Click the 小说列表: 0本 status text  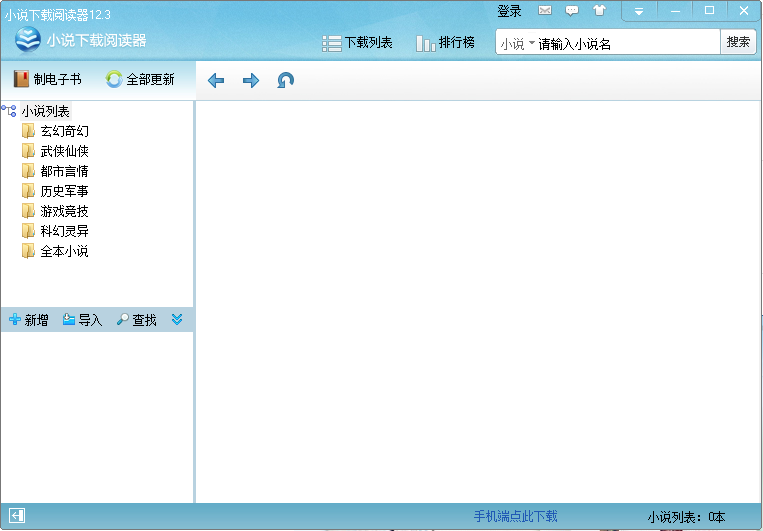[x=686, y=516]
